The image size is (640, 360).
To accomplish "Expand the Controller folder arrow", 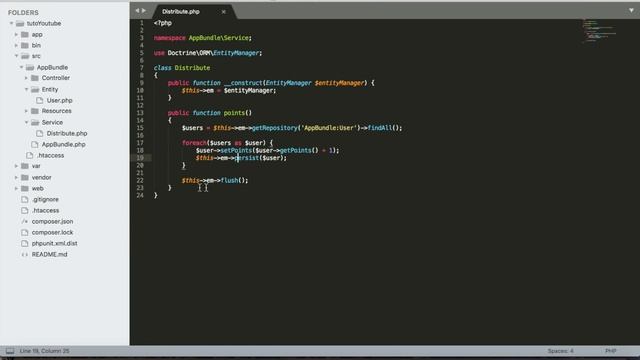I will [27, 78].
